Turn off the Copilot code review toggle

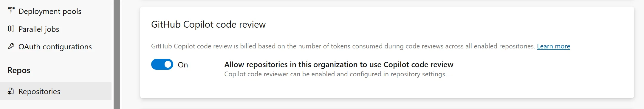coord(162,64)
